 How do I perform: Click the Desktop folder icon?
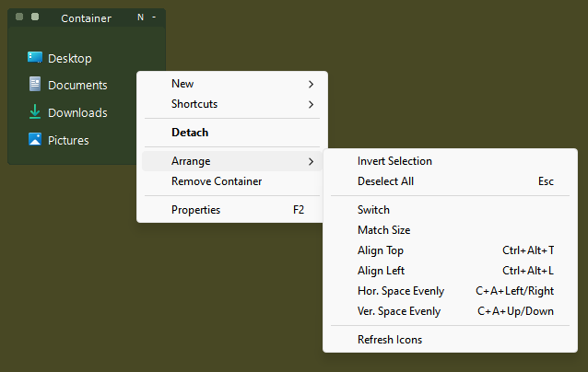pyautogui.click(x=35, y=58)
